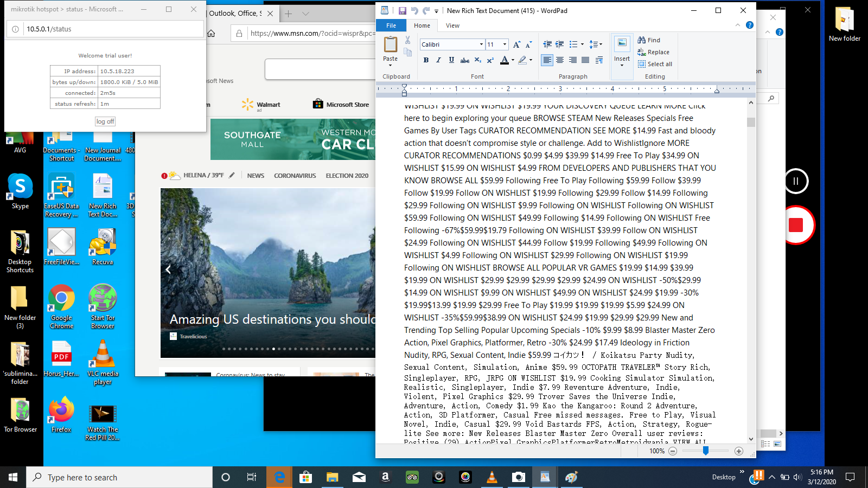The height and width of the screenshot is (488, 868).
Task: Apply subscript formatting
Action: pos(477,60)
